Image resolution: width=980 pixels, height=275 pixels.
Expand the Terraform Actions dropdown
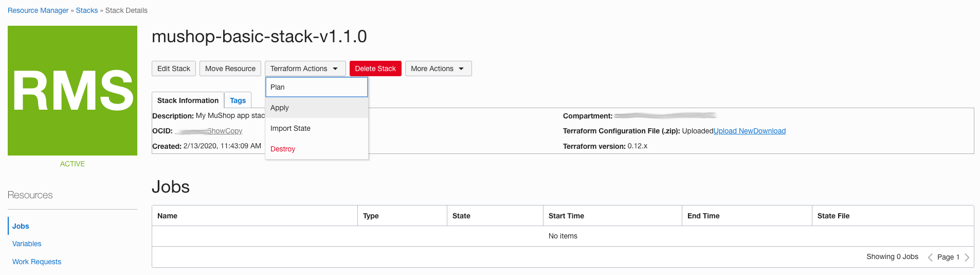coord(304,68)
